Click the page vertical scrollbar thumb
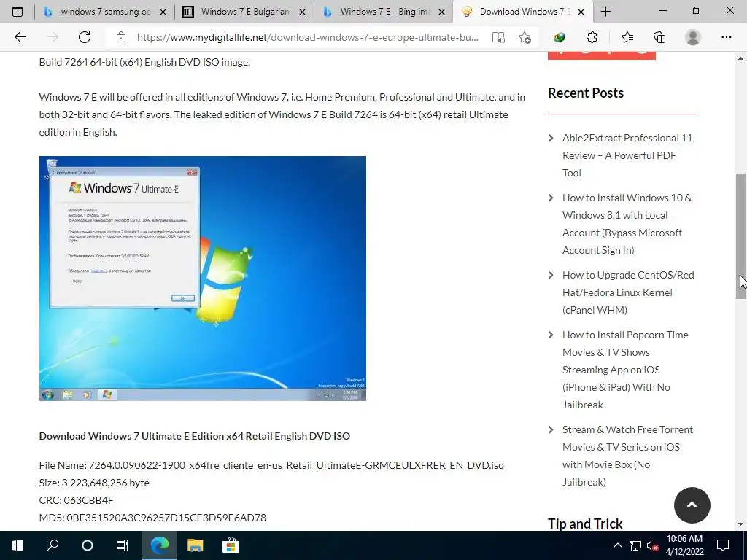747x560 pixels. click(x=740, y=236)
